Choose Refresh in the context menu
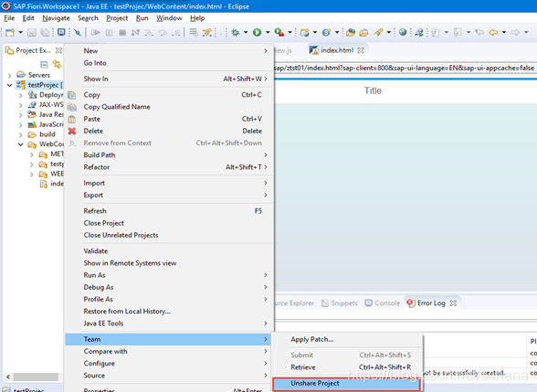The image size is (537, 392). tap(169, 211)
